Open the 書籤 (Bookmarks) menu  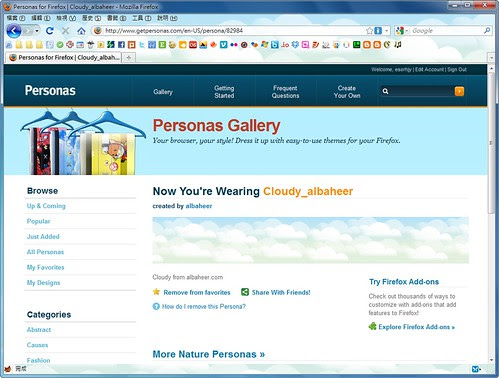point(116,18)
